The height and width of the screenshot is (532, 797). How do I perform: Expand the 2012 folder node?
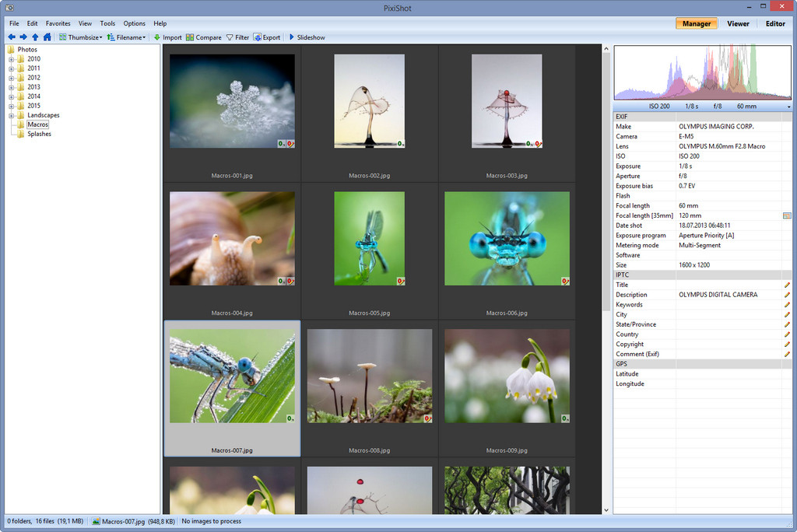11,79
